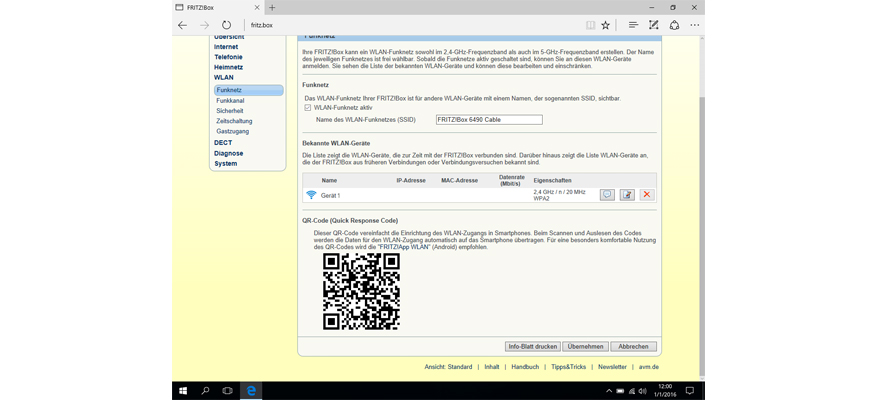Open Gastzugang in the WLAN submenu
Image resolution: width=879 pixels, height=400 pixels.
click(232, 131)
